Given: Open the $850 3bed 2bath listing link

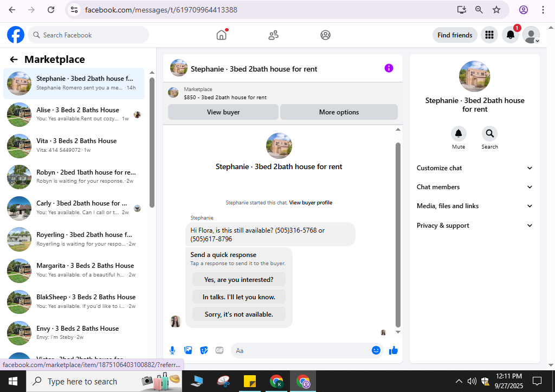Looking at the screenshot, I should point(225,98).
